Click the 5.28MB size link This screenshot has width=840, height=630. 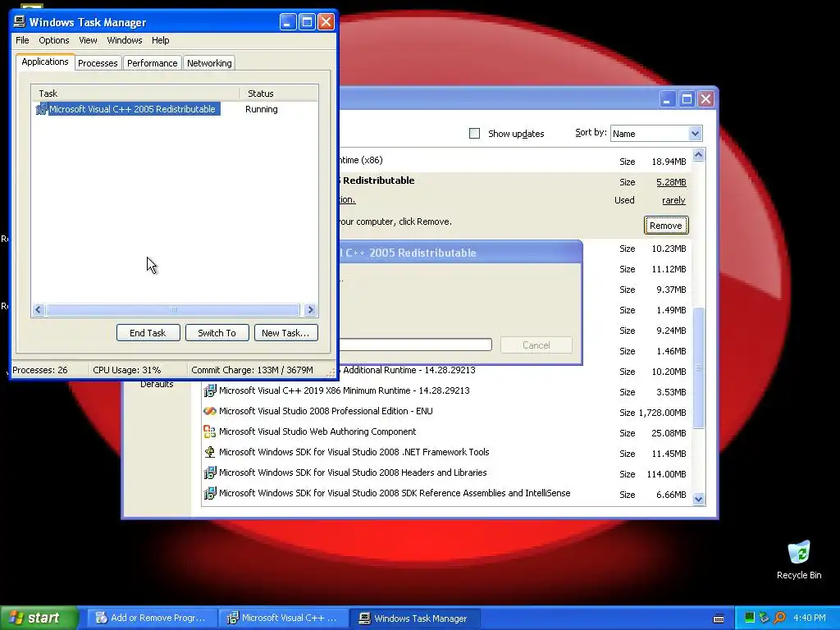click(x=671, y=182)
